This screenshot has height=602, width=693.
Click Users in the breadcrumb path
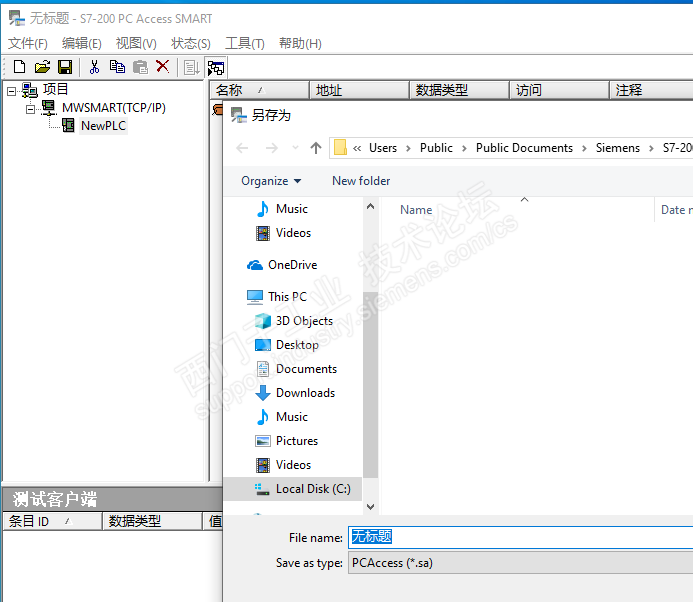(x=383, y=148)
